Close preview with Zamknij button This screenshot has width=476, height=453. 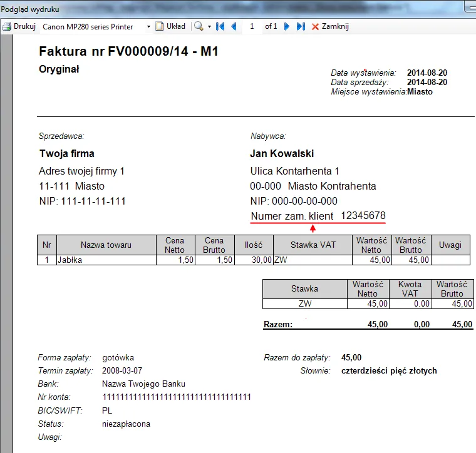tap(330, 26)
